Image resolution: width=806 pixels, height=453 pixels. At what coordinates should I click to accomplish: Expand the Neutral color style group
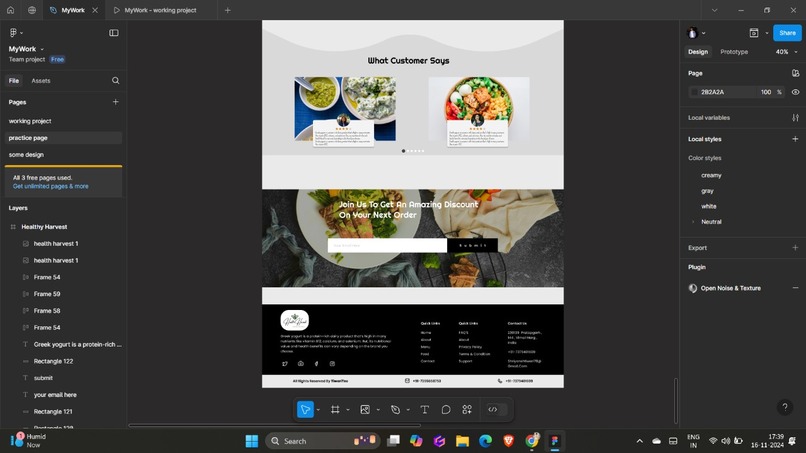693,222
